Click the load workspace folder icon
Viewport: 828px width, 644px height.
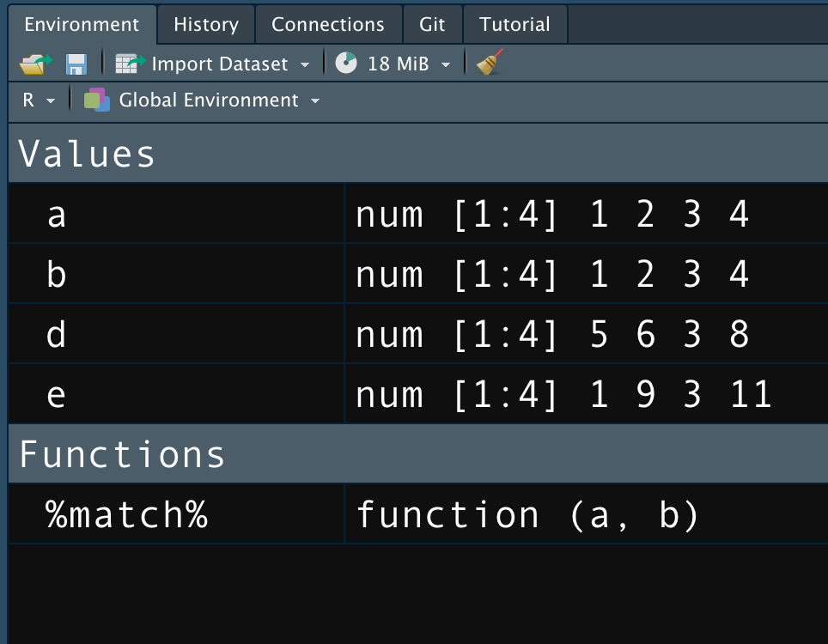point(36,64)
